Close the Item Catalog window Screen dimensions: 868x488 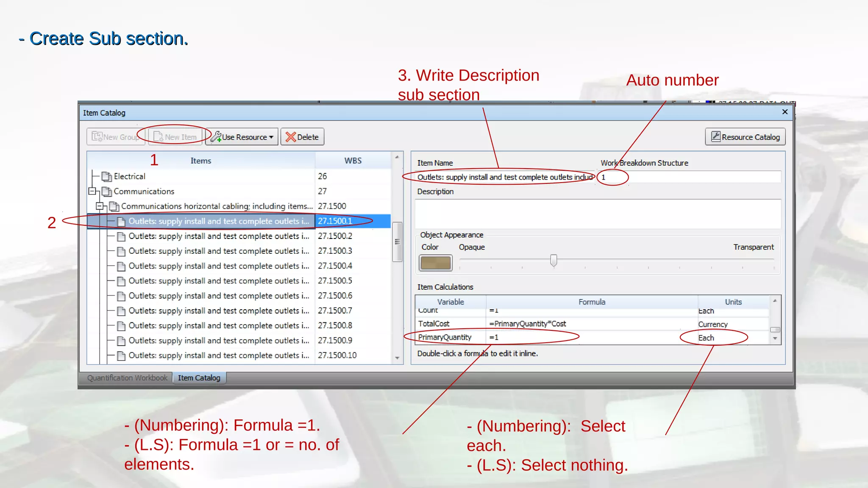click(x=785, y=112)
